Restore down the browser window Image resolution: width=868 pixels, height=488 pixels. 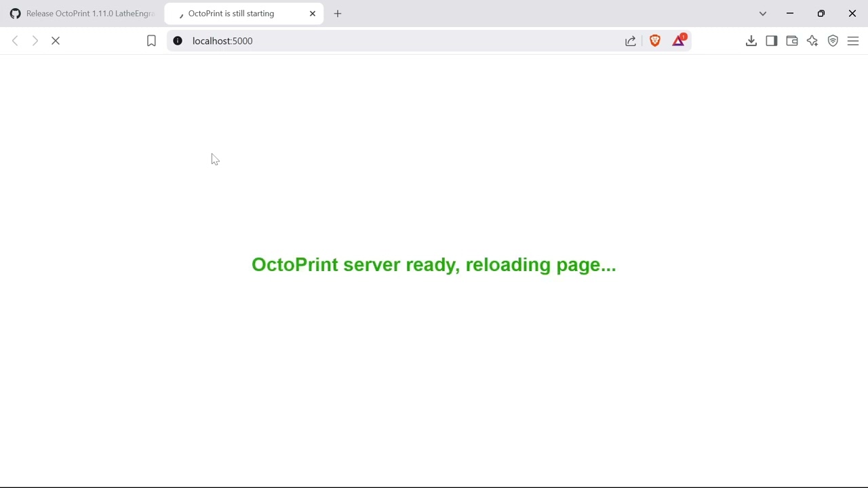[x=821, y=14]
